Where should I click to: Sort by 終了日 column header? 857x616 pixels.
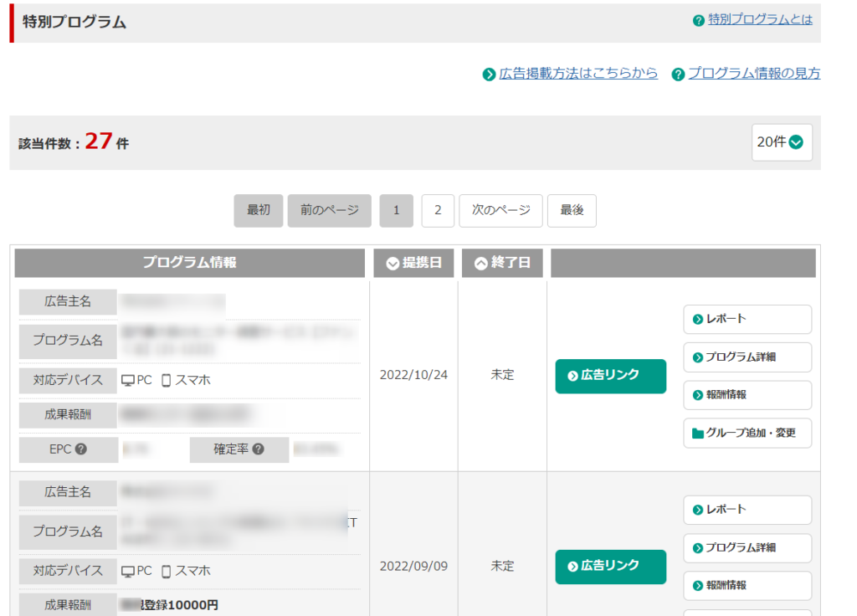pos(502,263)
